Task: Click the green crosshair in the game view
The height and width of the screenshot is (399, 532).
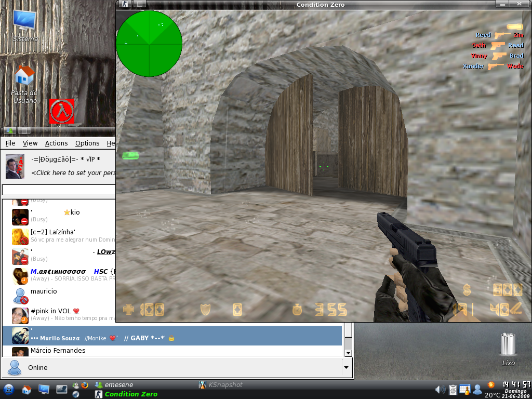Action: [x=324, y=166]
